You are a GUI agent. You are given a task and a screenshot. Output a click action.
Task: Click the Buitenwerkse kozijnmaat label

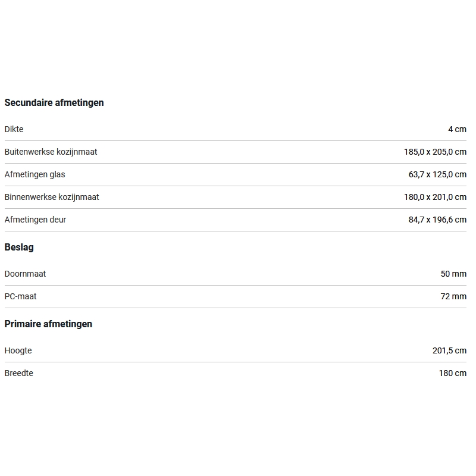[51, 152]
